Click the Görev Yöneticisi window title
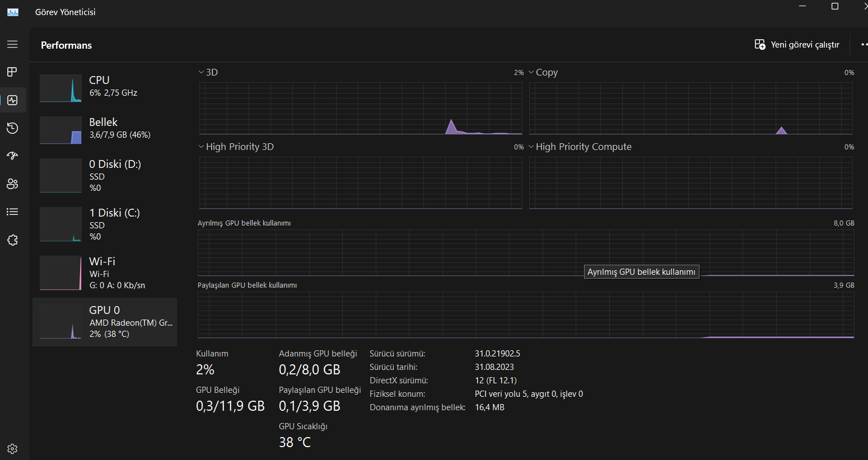 (65, 12)
